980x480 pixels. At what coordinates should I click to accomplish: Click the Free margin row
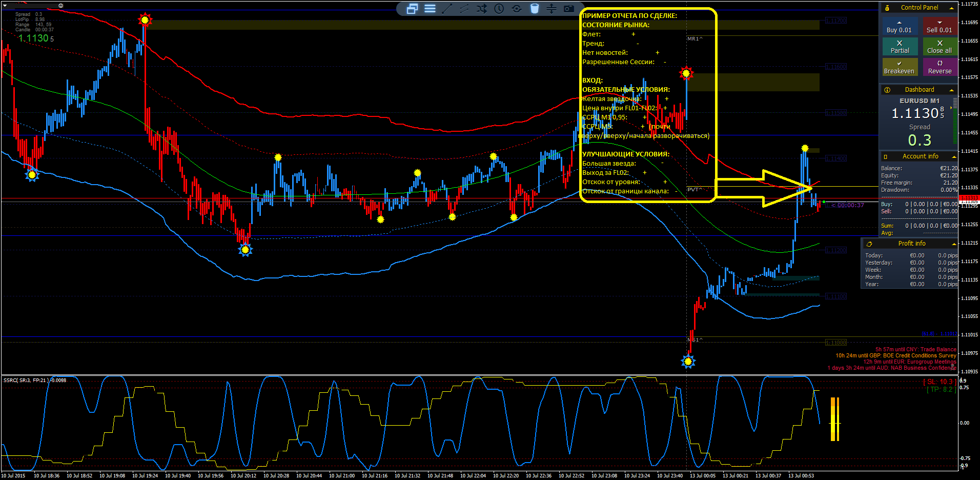(919, 183)
